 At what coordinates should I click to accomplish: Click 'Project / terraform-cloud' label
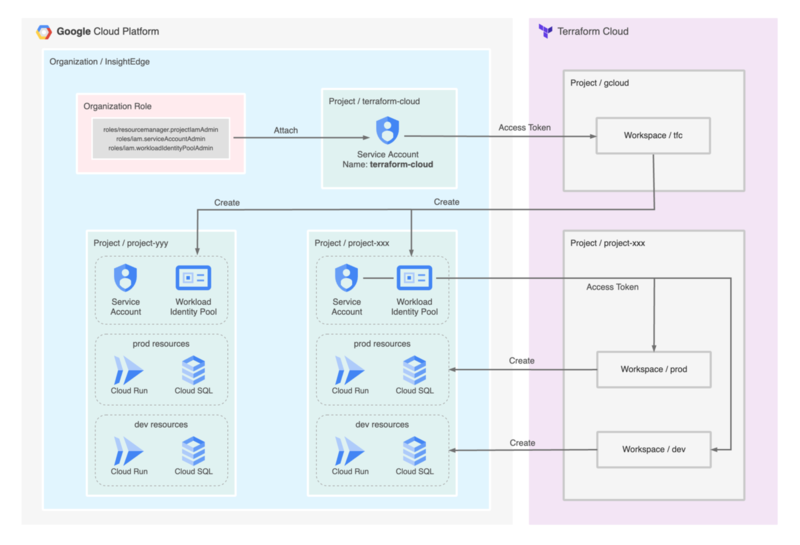pos(374,102)
